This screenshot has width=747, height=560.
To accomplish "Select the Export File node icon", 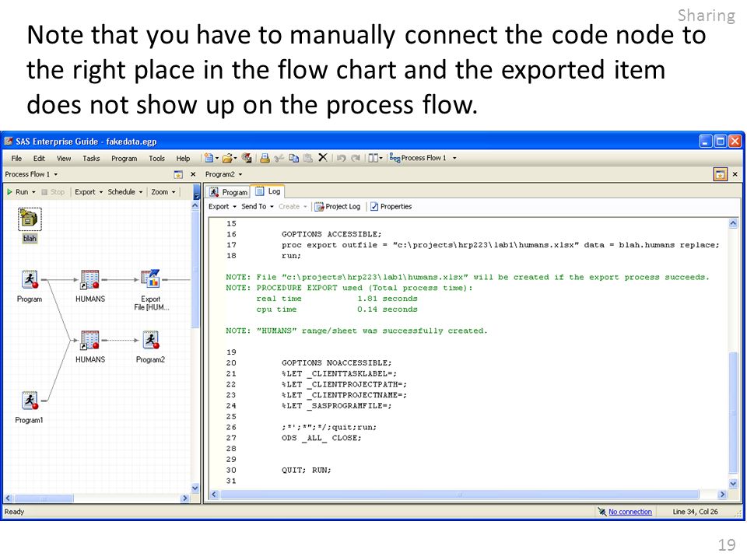I will click(x=150, y=279).
